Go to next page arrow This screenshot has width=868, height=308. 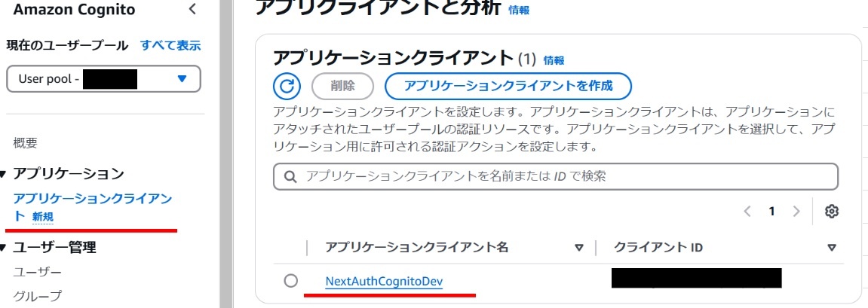click(x=796, y=211)
